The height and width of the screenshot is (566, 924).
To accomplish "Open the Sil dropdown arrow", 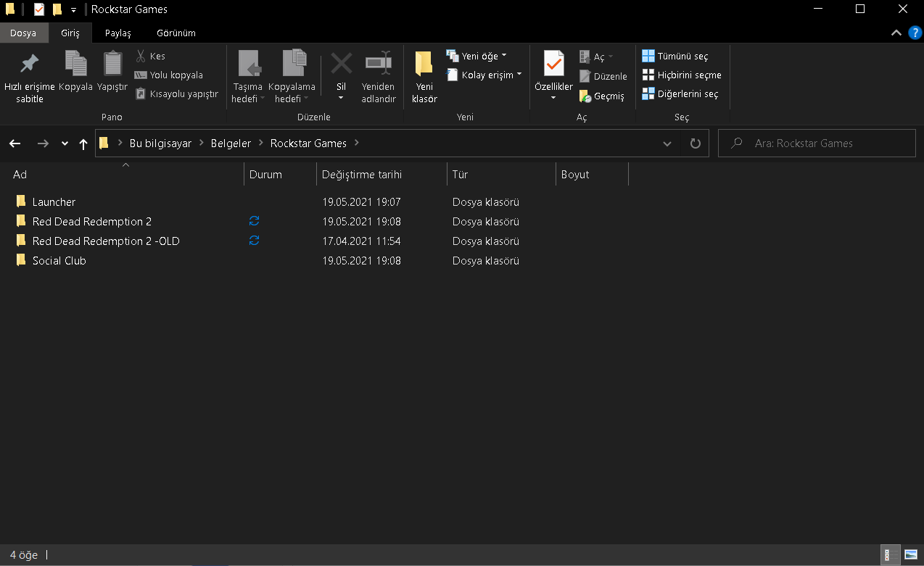I will coord(341,98).
